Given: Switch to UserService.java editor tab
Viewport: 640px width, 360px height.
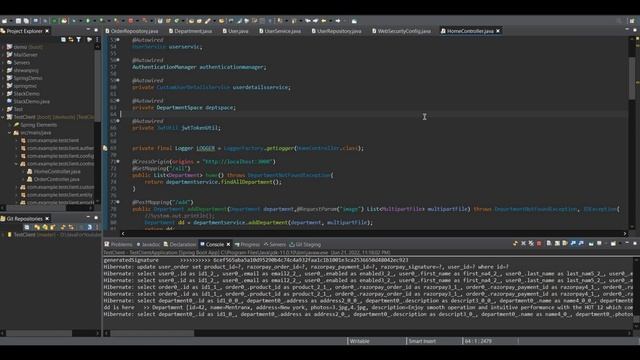Looking at the screenshot, I should 280,31.
